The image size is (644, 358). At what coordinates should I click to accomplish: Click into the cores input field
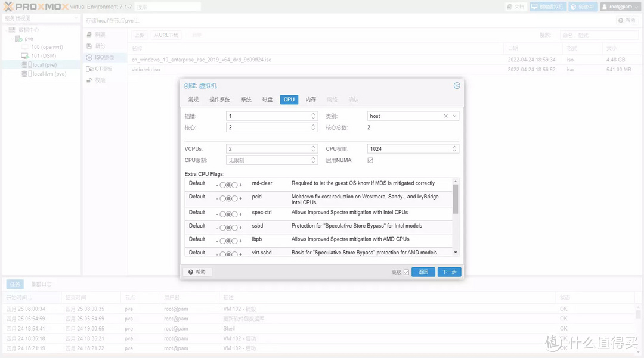[x=268, y=127]
